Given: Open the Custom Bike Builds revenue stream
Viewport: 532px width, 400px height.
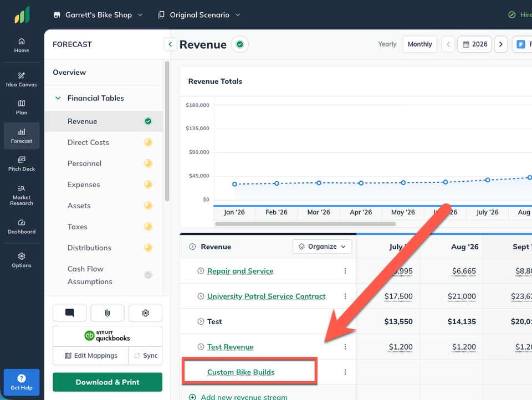Looking at the screenshot, I should point(241,372).
